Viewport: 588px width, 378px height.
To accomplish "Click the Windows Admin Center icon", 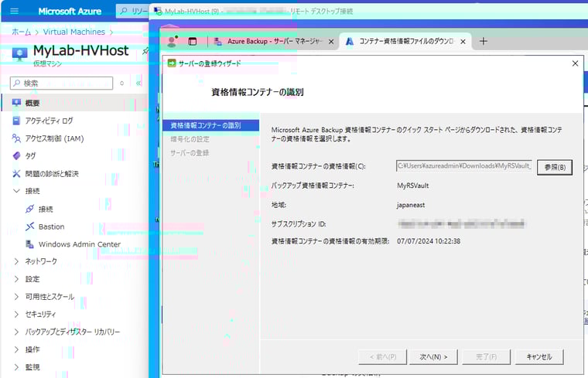I will (x=30, y=244).
